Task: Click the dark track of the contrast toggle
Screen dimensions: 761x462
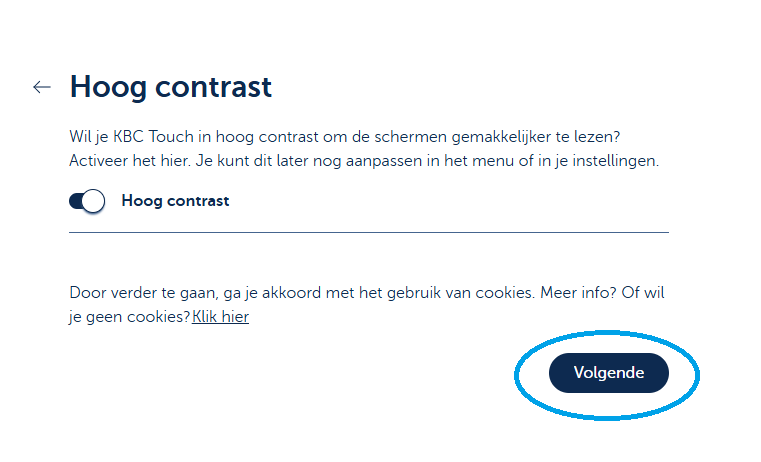Action: (x=77, y=201)
